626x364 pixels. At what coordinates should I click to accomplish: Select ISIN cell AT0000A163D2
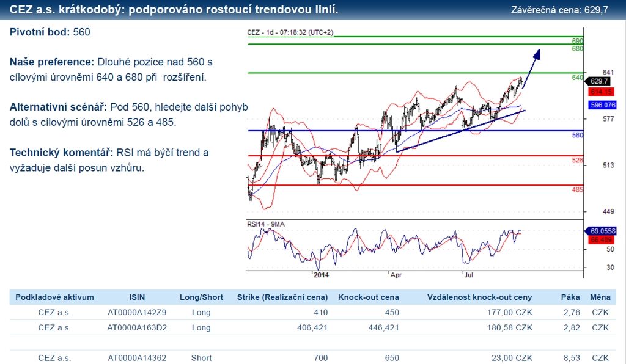(137, 328)
